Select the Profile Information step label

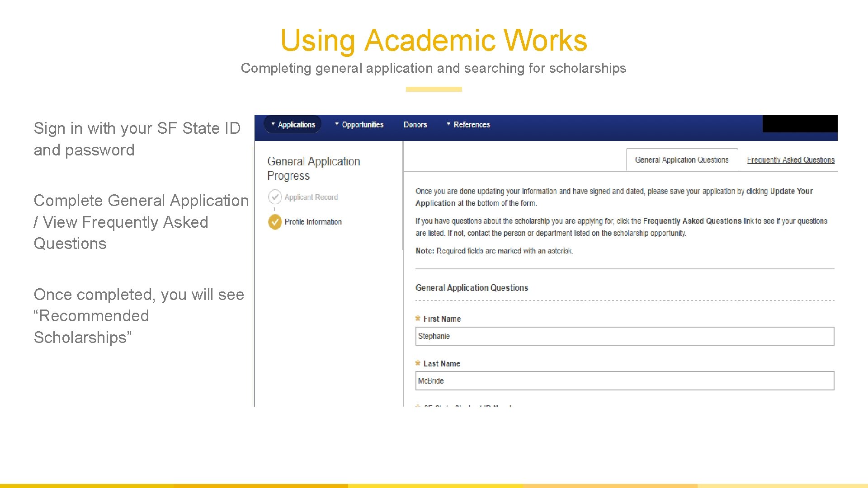(x=313, y=222)
